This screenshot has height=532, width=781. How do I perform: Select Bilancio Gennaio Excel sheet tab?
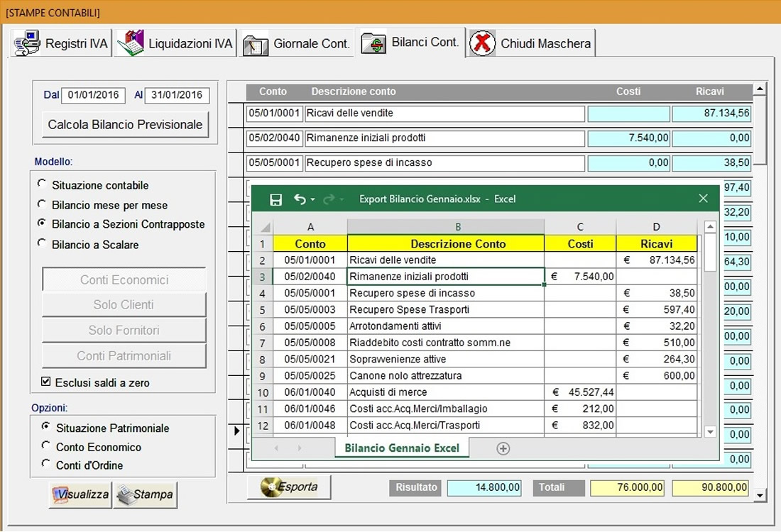tap(402, 448)
